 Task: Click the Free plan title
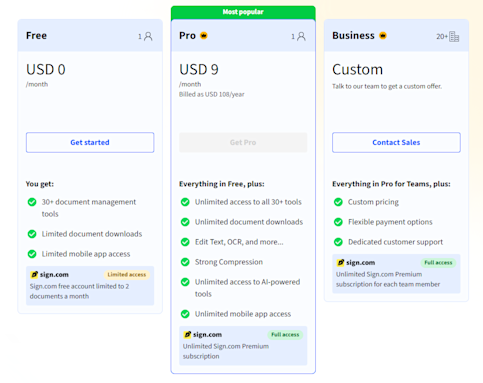point(36,36)
